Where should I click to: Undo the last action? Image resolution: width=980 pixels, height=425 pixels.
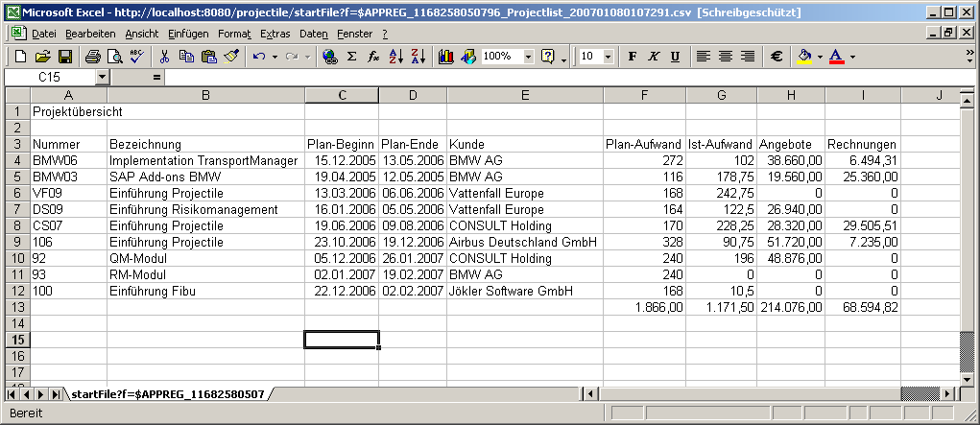pos(259,57)
